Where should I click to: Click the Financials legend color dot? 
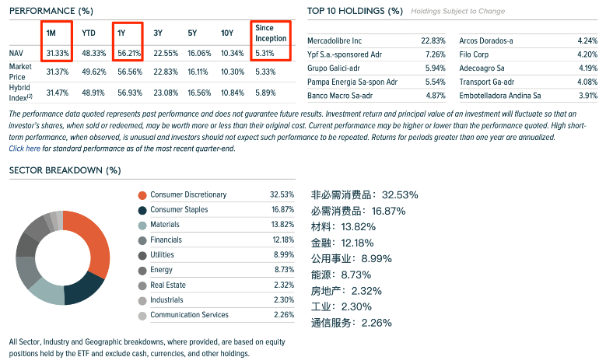[x=142, y=240]
